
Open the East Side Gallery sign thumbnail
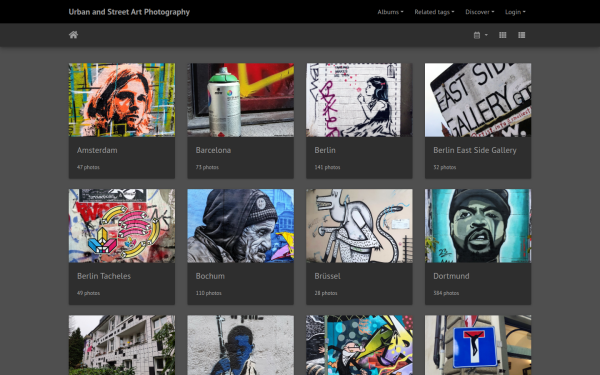pyautogui.click(x=478, y=100)
